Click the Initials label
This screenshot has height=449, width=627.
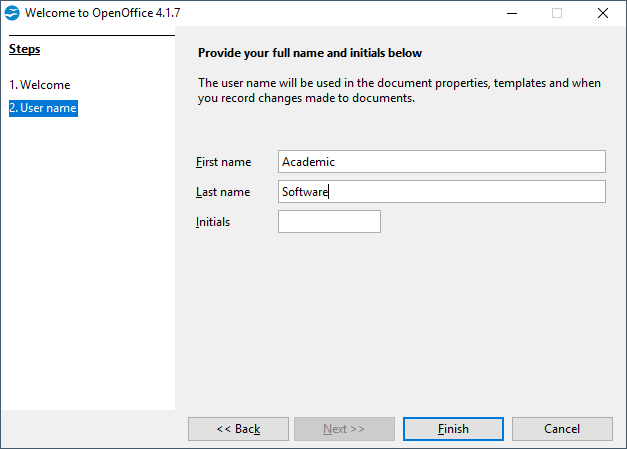(213, 222)
